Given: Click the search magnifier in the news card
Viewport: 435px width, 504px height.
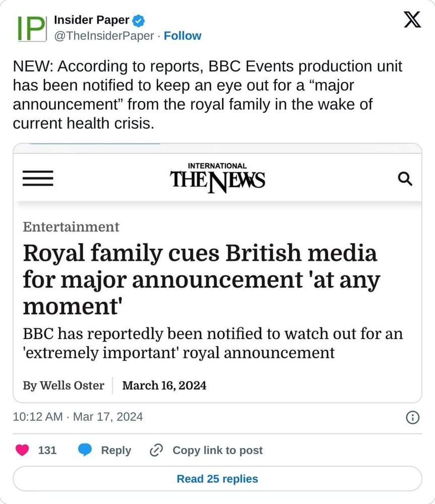Looking at the screenshot, I should click(x=405, y=178).
